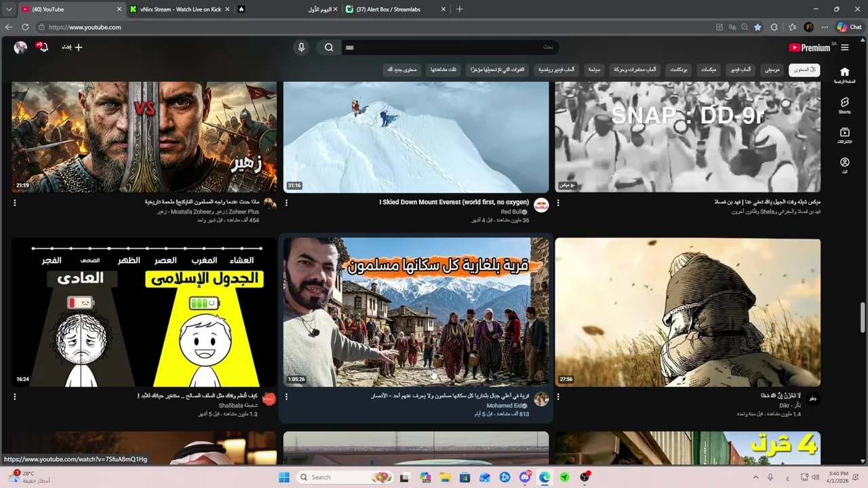Click the Mohamed Eid channel avatar
The height and width of the screenshot is (488, 868).
tap(541, 399)
